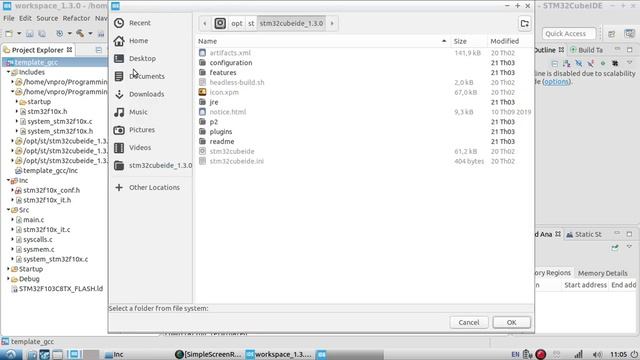Viewport: 640px width, 360px height.
Task: Expand the Startup folder in Project Explorer
Action: (8, 269)
